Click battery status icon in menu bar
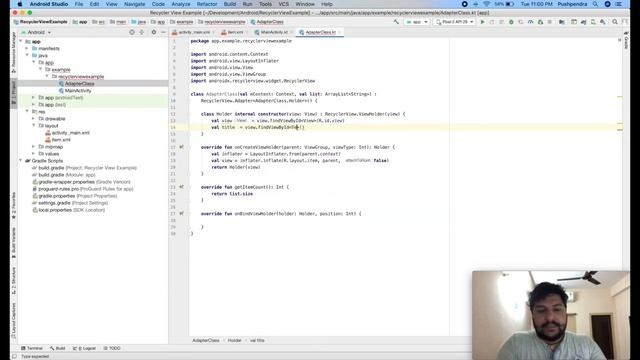This screenshot has height=360, width=640. 510,4
